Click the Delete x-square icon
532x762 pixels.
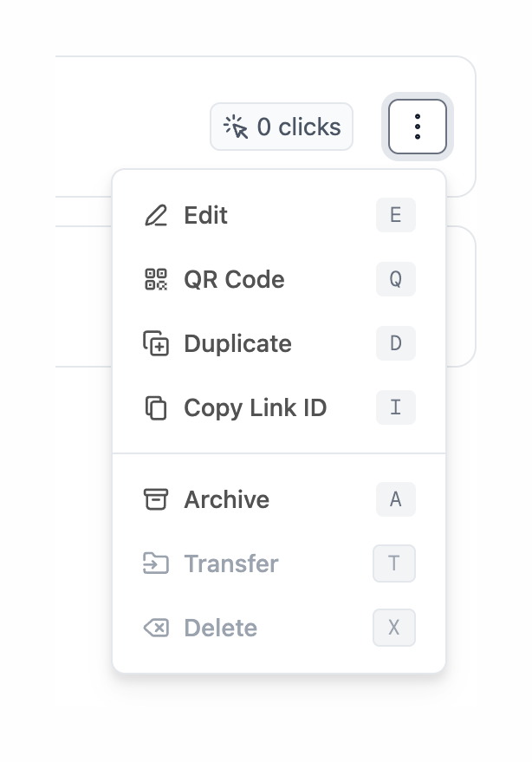click(157, 628)
